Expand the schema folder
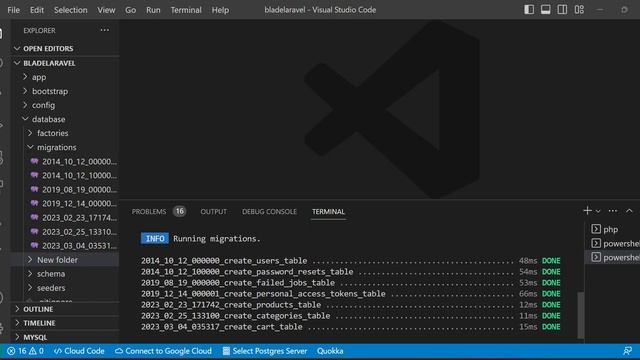 tap(65, 274)
